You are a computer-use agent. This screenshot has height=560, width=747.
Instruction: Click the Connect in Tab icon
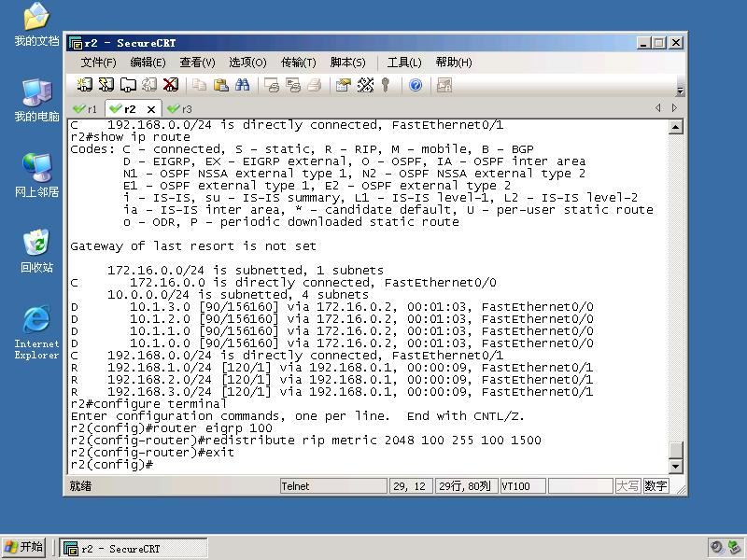[x=128, y=85]
